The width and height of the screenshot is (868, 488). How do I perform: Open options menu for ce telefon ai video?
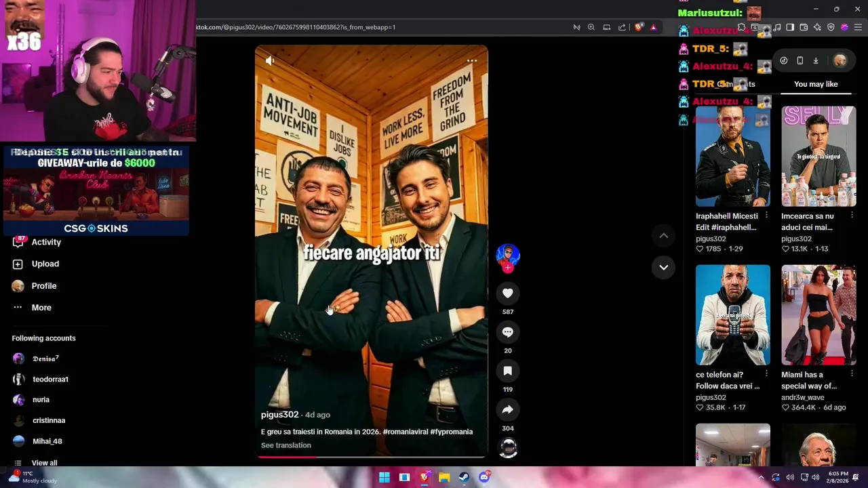(766, 374)
